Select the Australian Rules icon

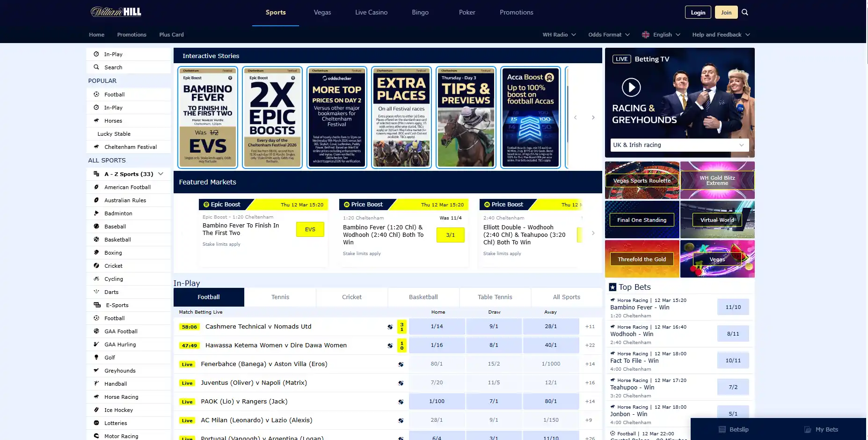(96, 200)
